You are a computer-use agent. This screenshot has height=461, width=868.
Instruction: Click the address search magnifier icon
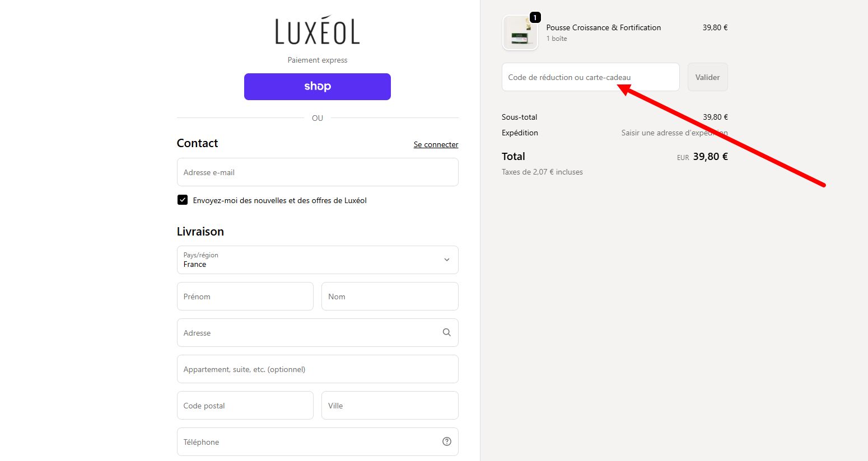point(446,332)
